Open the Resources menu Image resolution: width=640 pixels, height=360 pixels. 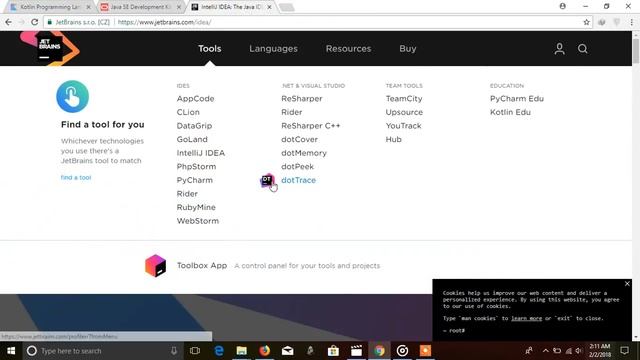[x=349, y=49]
